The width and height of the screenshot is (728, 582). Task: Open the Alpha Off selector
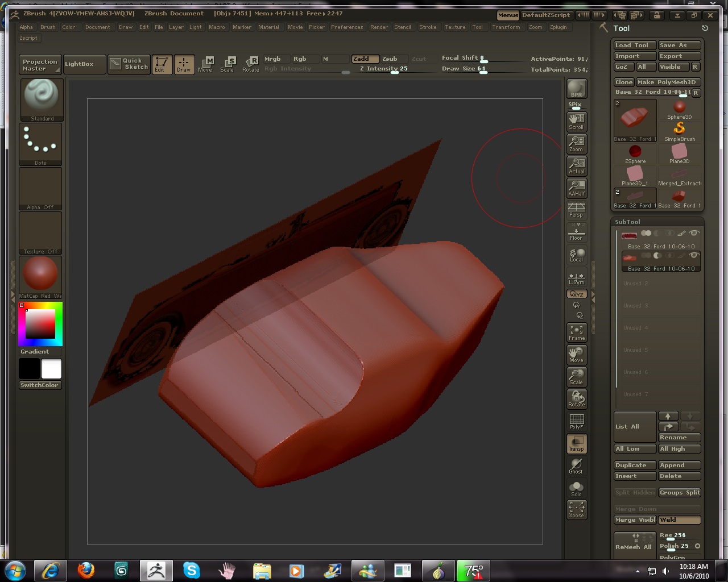point(41,189)
